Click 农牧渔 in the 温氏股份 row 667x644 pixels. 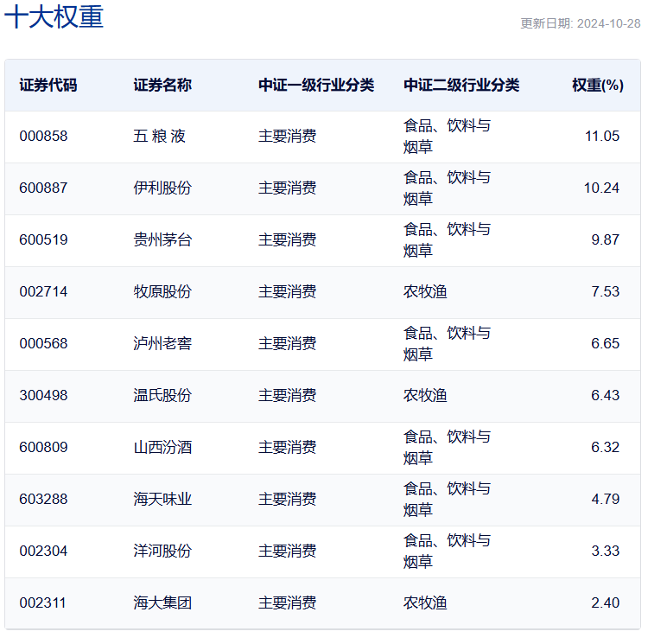click(x=425, y=395)
